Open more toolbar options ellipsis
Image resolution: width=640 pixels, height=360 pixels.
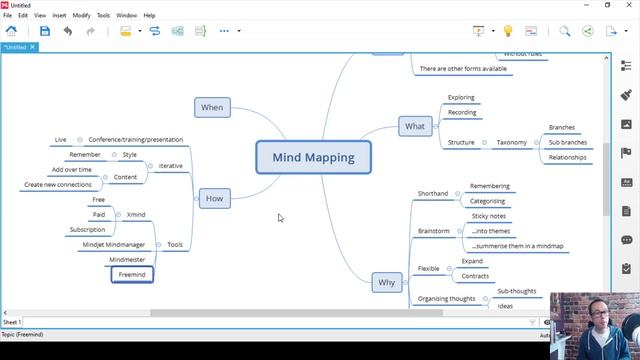coord(224,31)
